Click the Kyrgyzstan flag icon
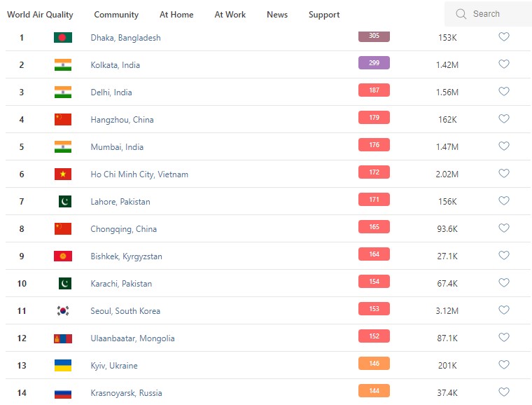Screen dimensions: 532x405 pyautogui.click(x=63, y=256)
